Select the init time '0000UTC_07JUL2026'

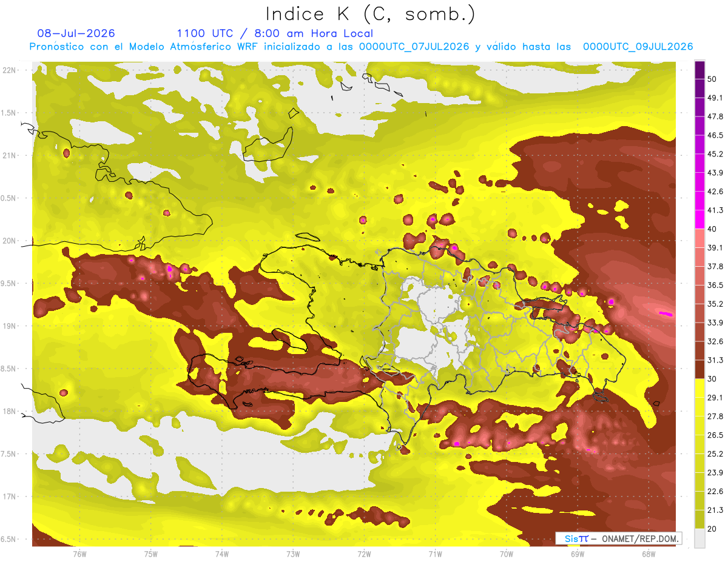[x=414, y=47]
